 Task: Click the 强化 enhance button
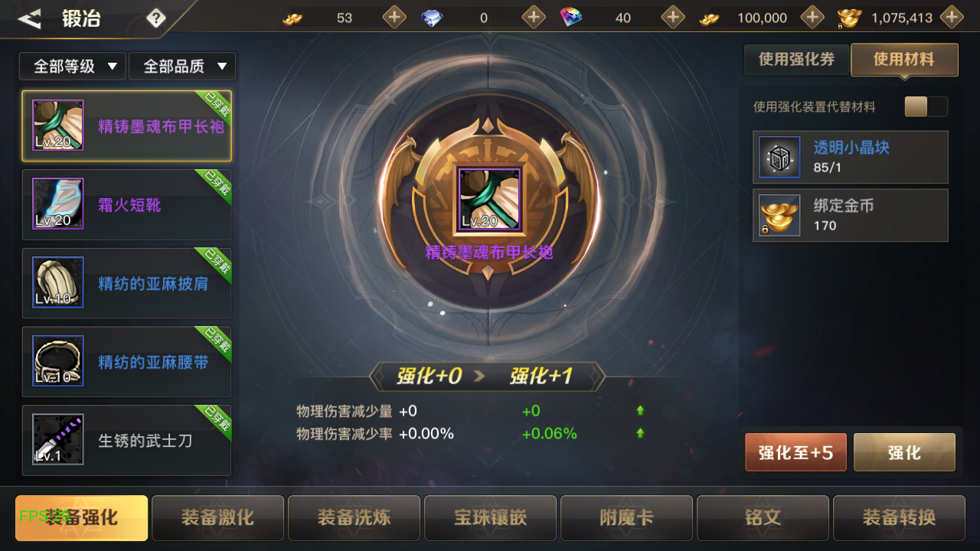coord(904,452)
